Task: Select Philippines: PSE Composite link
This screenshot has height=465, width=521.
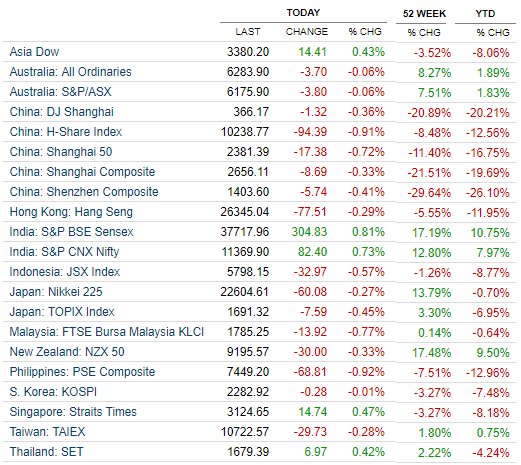Action: click(82, 372)
